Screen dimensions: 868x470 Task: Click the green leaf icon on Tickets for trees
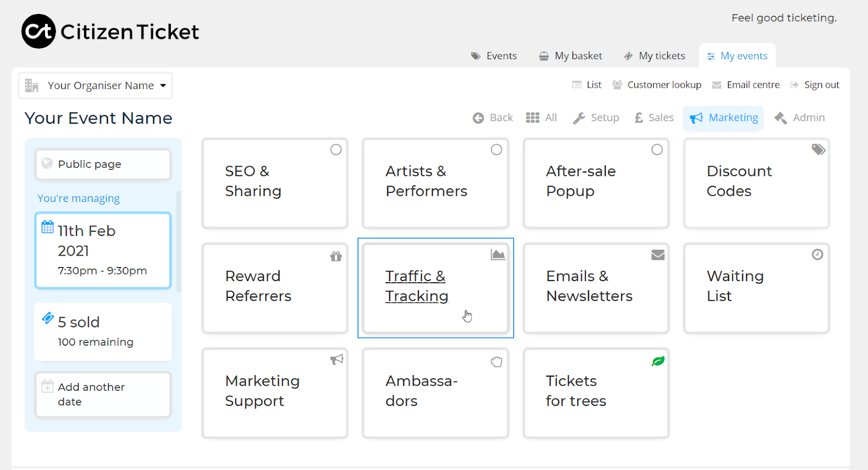tap(658, 361)
